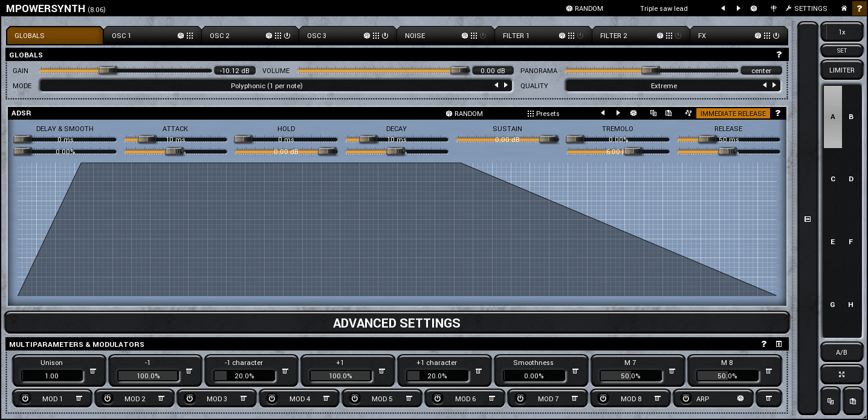
Task: Click the ARP dice randomize icon
Action: (740, 399)
